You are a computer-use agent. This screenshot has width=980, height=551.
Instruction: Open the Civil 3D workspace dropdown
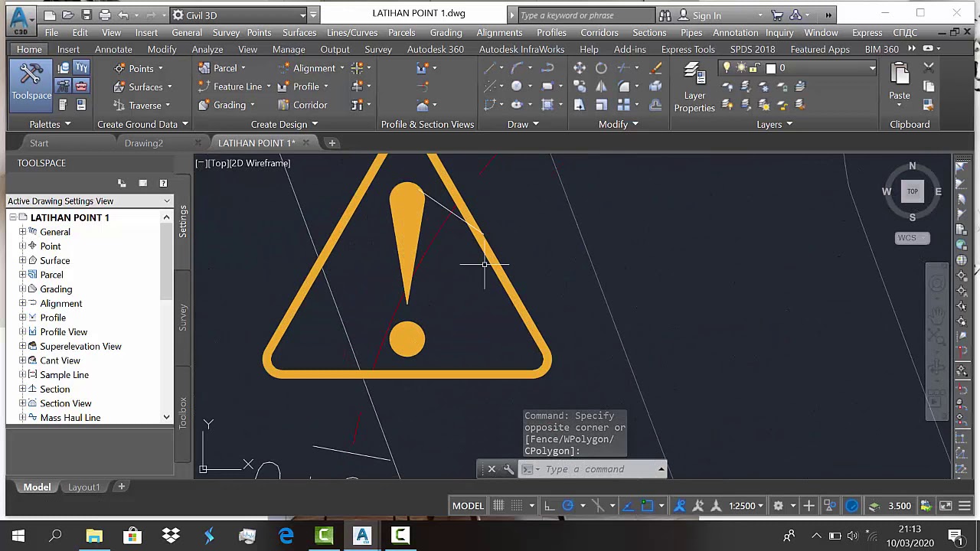(239, 15)
